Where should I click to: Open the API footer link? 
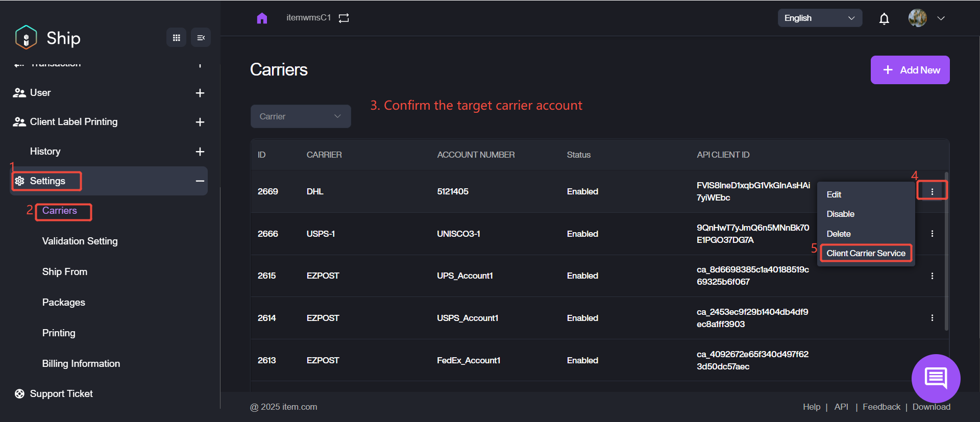point(841,407)
